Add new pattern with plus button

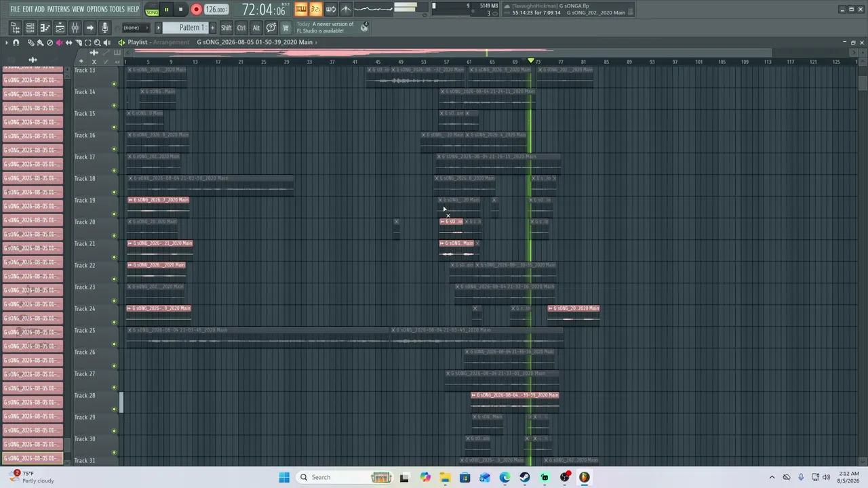point(212,28)
